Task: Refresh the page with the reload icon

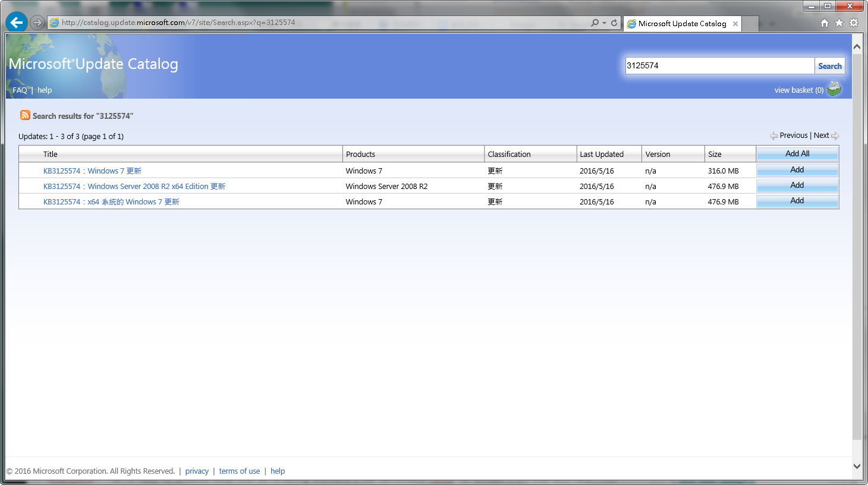Action: coord(614,23)
